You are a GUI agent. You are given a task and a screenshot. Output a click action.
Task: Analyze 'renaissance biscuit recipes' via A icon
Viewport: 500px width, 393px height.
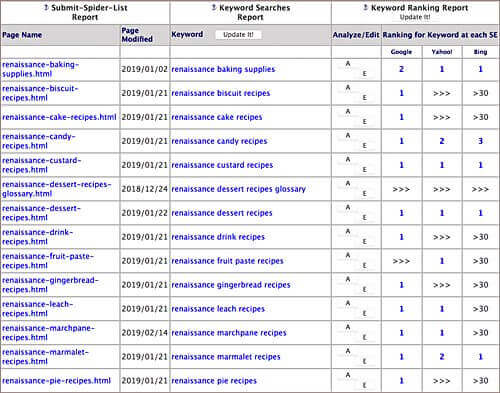(x=348, y=88)
